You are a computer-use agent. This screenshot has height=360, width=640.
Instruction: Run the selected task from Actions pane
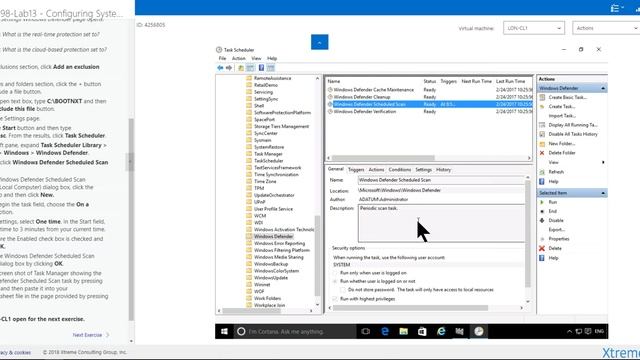click(x=553, y=202)
